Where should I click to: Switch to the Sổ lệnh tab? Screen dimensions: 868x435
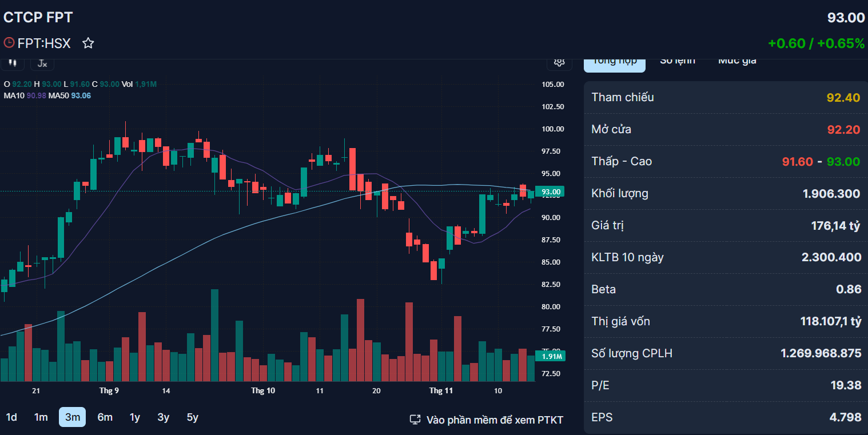(x=678, y=62)
